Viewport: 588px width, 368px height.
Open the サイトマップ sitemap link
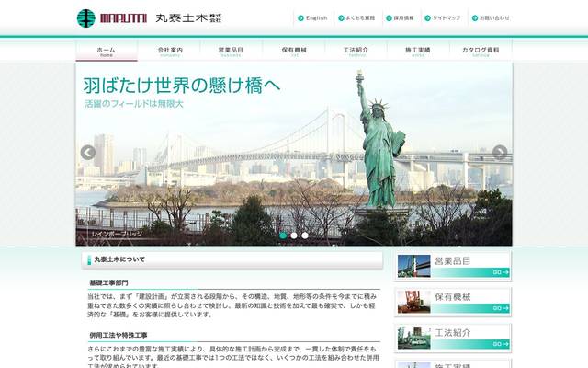447,18
